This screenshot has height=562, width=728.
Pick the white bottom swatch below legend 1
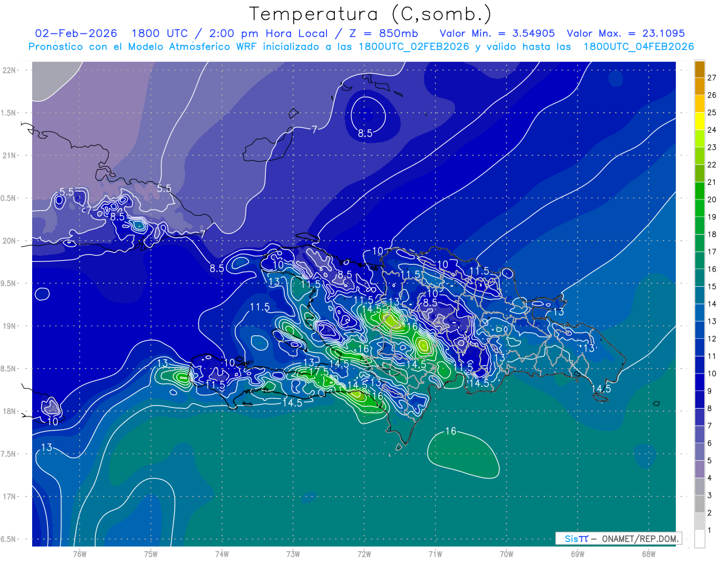click(x=699, y=539)
